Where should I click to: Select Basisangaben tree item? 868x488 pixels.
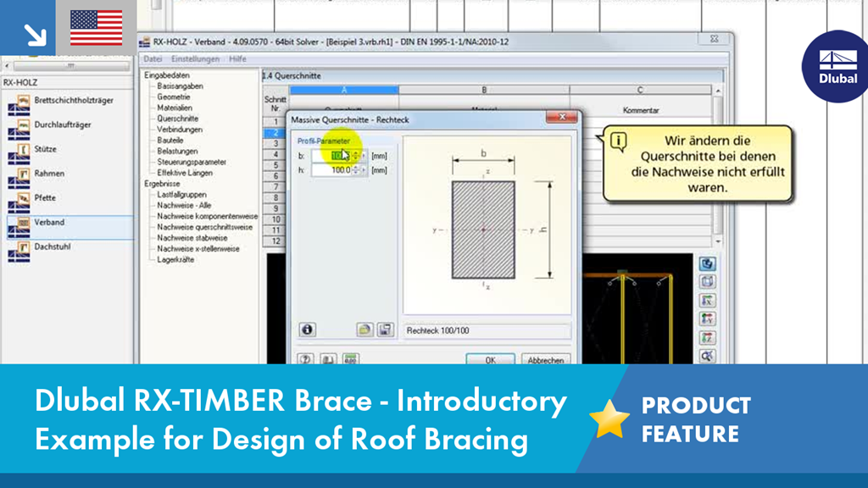tap(180, 86)
